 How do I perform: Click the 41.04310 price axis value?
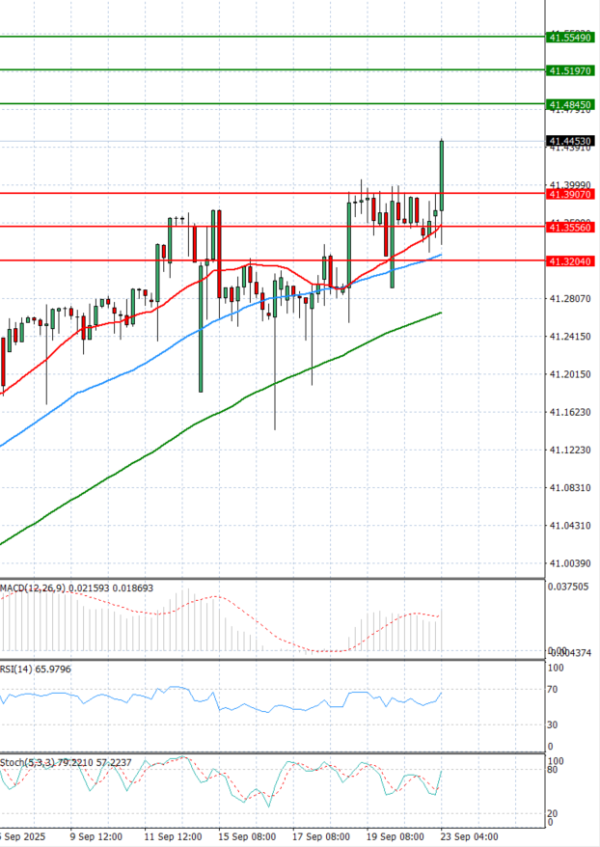pyautogui.click(x=570, y=526)
